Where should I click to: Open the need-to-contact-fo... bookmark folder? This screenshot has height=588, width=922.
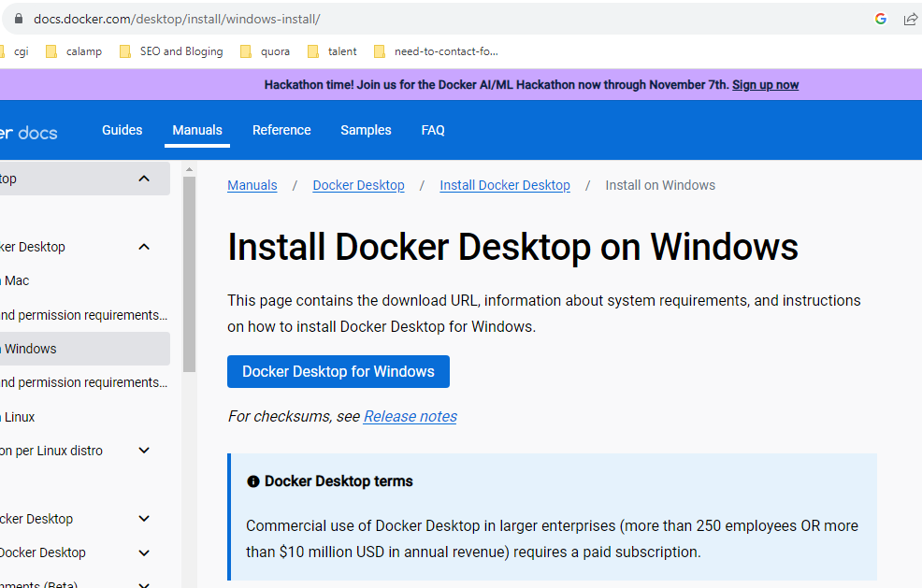point(437,51)
